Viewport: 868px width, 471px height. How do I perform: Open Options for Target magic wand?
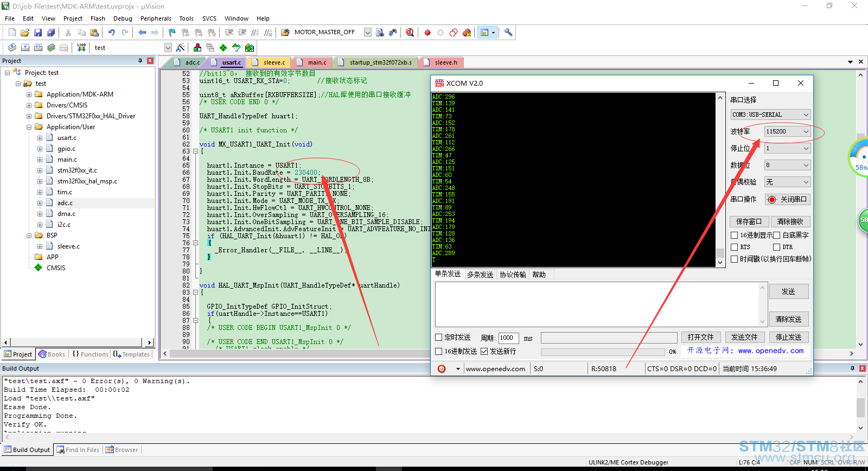pyautogui.click(x=181, y=48)
